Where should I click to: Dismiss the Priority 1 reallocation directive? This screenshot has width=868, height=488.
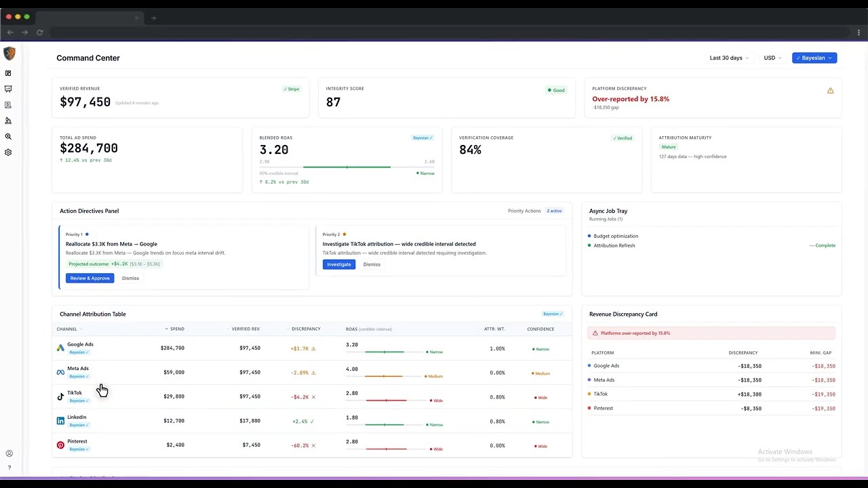[130, 279]
